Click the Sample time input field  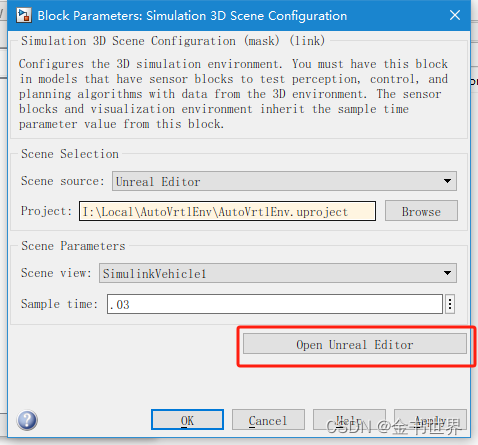point(275,304)
